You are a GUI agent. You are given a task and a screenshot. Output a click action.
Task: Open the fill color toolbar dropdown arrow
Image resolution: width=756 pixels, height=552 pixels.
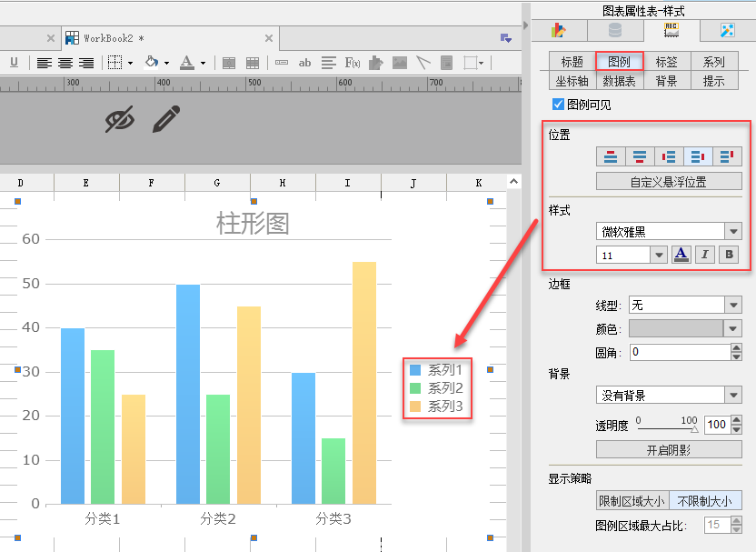(167, 64)
